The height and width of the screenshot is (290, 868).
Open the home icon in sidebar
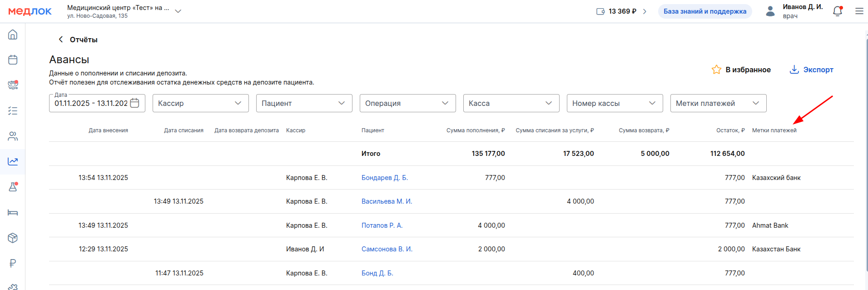(x=13, y=35)
